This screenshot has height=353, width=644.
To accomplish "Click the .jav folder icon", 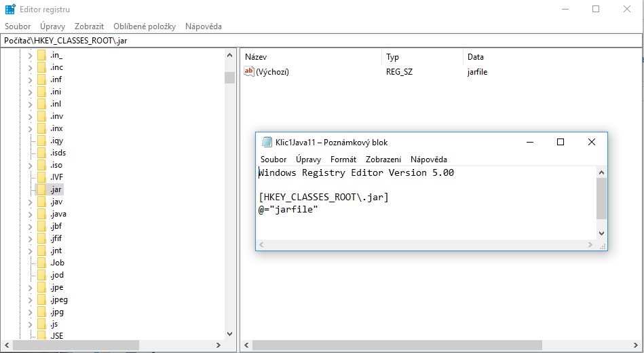I will (x=41, y=202).
